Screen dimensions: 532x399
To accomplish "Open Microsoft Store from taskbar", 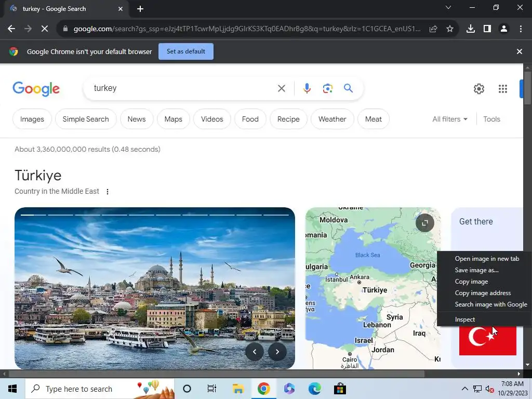I will 340,389.
